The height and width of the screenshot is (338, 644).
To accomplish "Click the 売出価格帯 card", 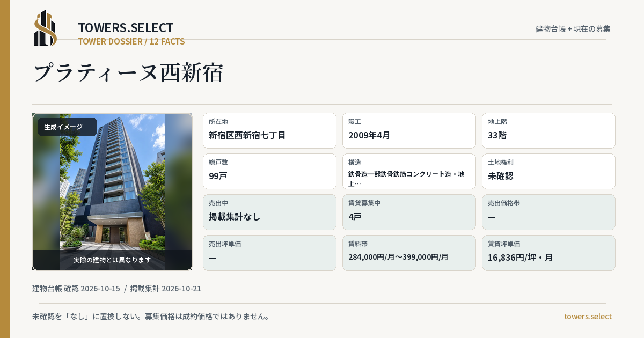I will (x=548, y=212).
